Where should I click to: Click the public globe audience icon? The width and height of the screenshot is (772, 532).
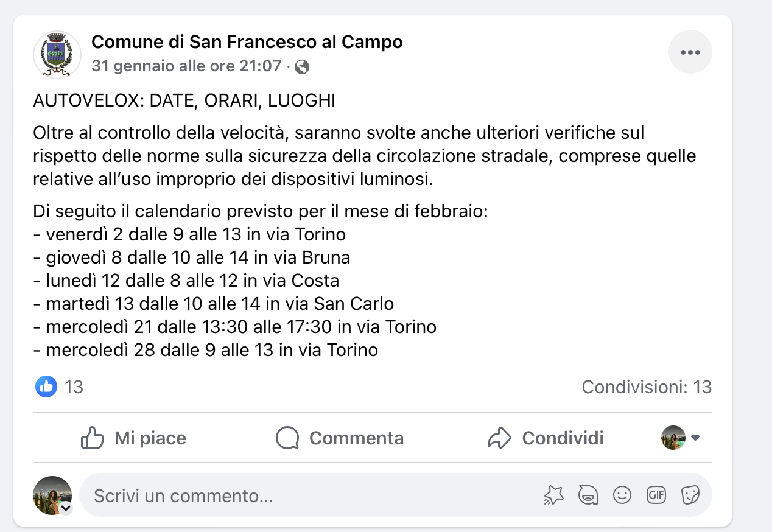301,67
